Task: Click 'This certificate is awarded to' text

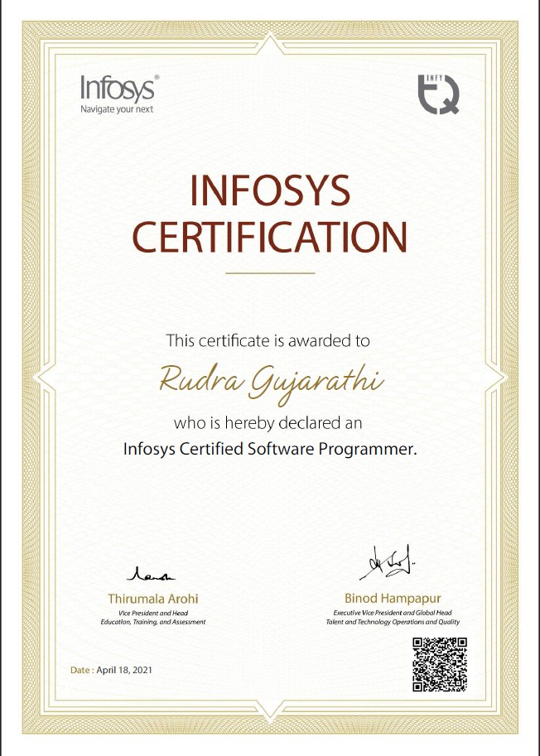Action: pyautogui.click(x=268, y=340)
